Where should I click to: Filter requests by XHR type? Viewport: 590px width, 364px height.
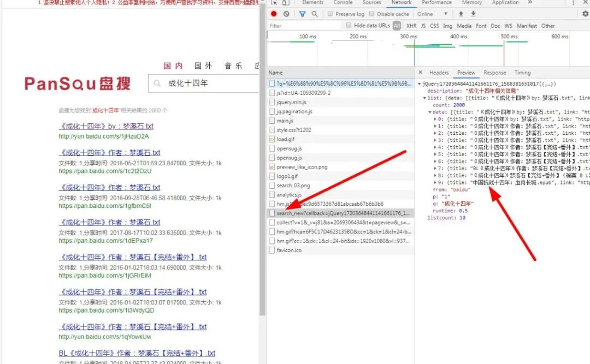tap(411, 26)
